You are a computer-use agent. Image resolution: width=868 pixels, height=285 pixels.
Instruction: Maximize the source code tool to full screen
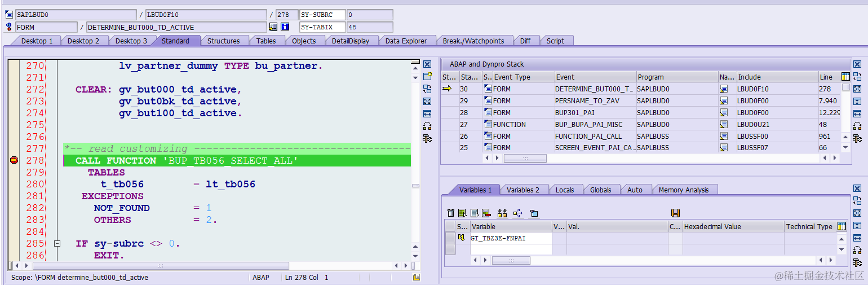point(427,101)
